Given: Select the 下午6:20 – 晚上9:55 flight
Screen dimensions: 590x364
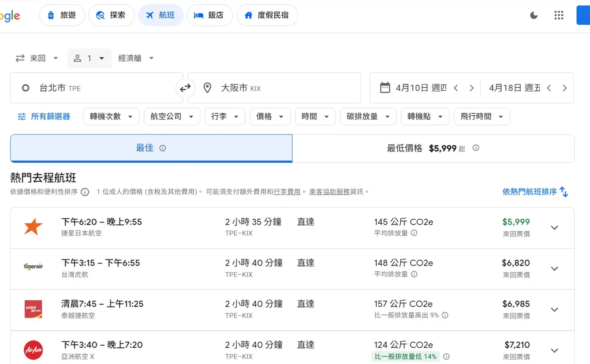Looking at the screenshot, I should coord(292,228).
